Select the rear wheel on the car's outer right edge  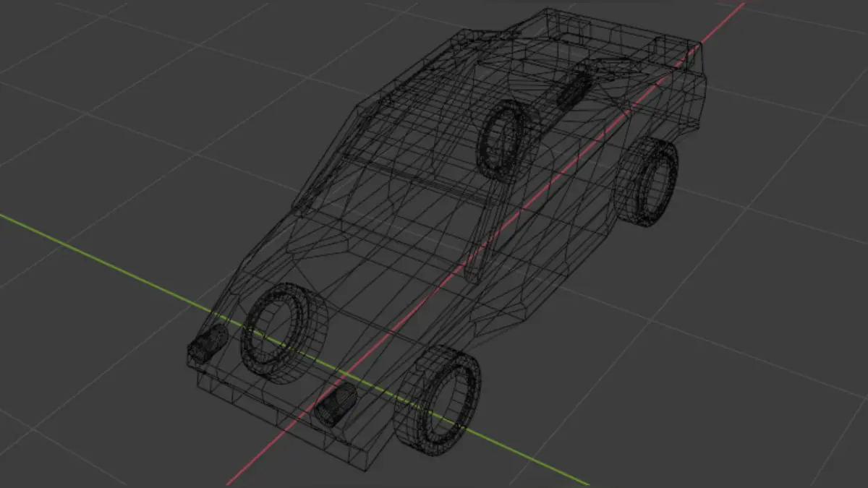pos(646,181)
